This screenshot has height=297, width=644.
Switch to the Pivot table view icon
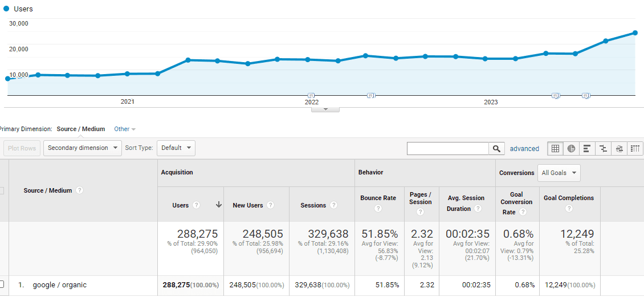click(635, 149)
